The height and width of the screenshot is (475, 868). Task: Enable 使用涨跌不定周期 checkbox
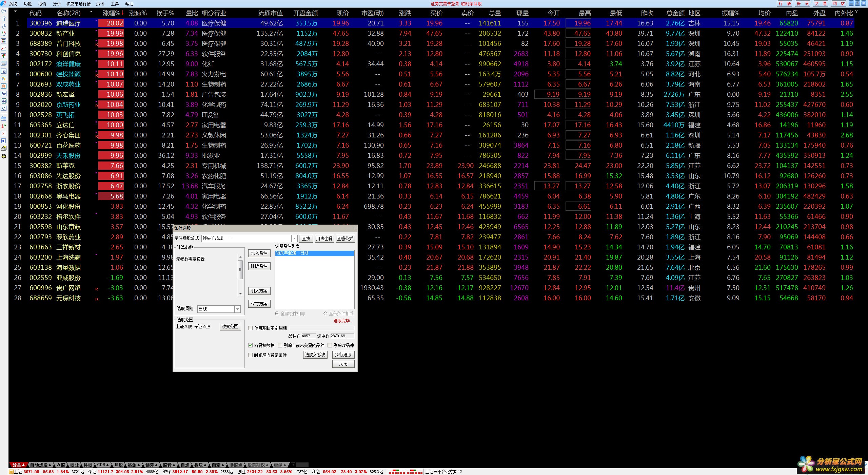point(251,328)
